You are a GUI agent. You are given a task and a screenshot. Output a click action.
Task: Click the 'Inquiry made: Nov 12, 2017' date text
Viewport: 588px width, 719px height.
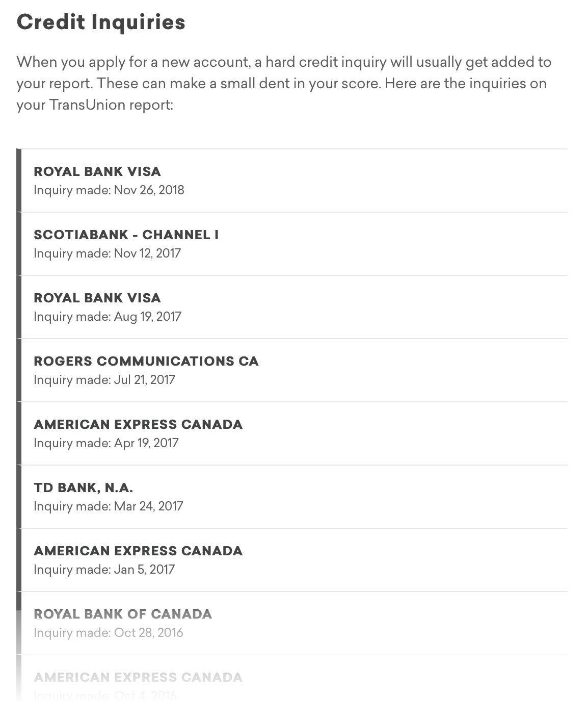(x=107, y=253)
